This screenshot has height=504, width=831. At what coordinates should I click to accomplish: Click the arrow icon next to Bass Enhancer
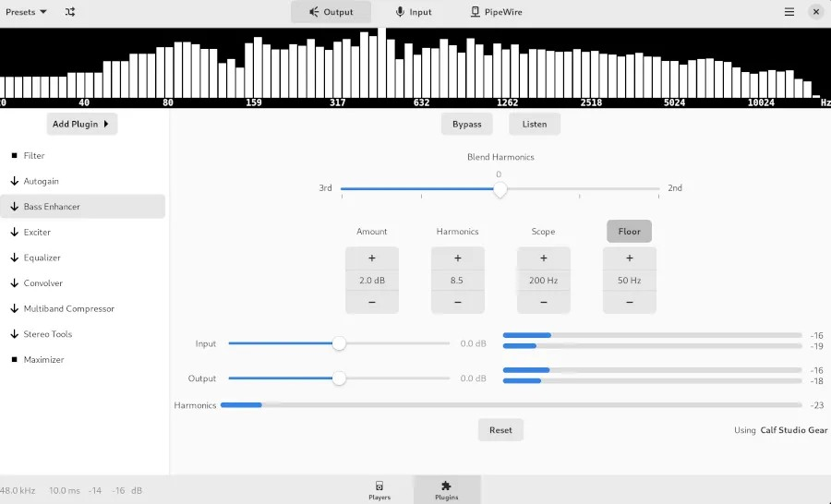point(14,206)
